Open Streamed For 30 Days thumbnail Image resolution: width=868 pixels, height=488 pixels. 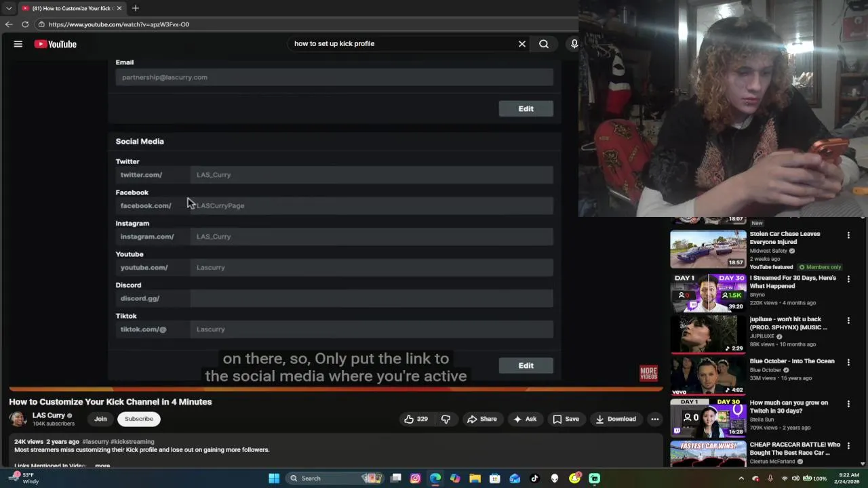tap(708, 292)
